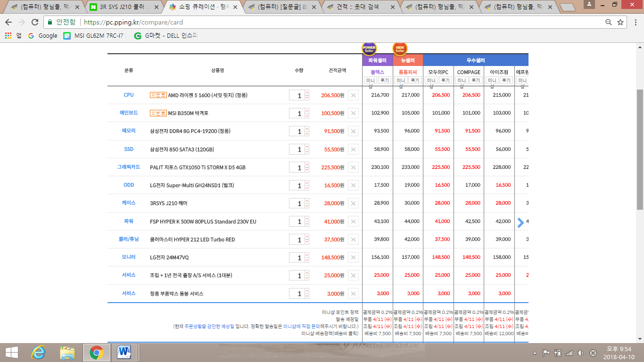The height and width of the screenshot is (362, 644).
Task: Go back with Chrome's back arrow
Action: click(8, 22)
